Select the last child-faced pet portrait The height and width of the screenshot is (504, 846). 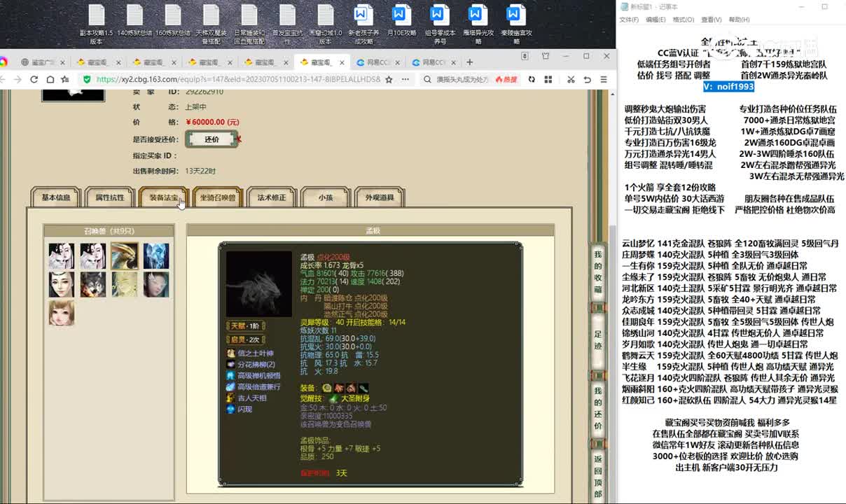pyautogui.click(x=61, y=313)
